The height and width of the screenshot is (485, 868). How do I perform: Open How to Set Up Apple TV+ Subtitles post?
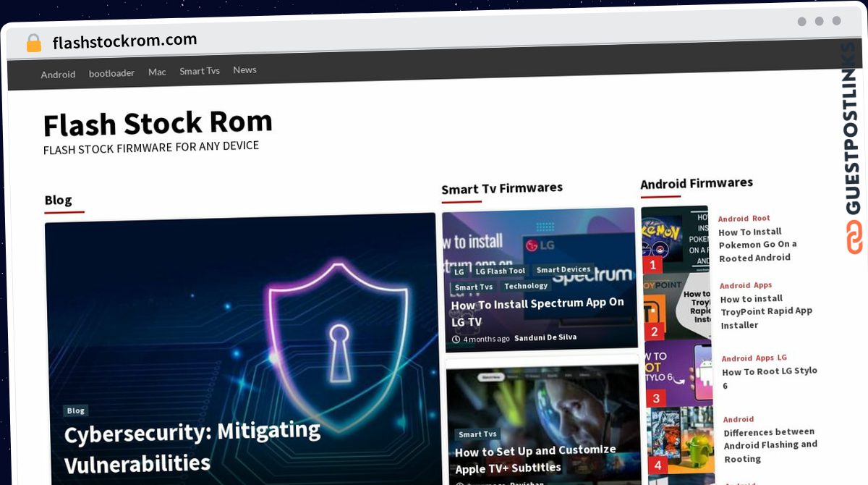(x=535, y=459)
